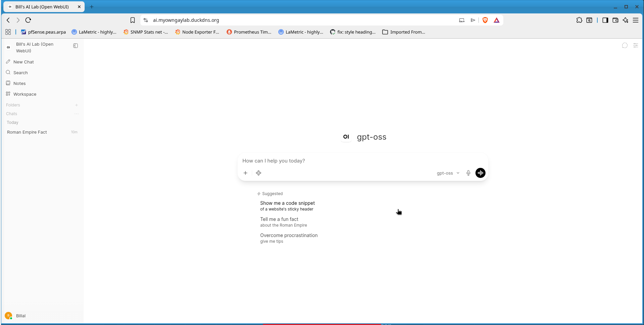Viewport: 644px width, 325px height.
Task: Open the Roman Empire Fact chat
Action: pos(42,132)
